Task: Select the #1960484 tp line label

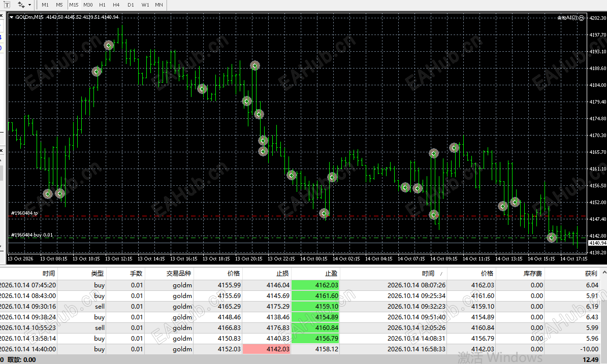Action: (x=24, y=213)
